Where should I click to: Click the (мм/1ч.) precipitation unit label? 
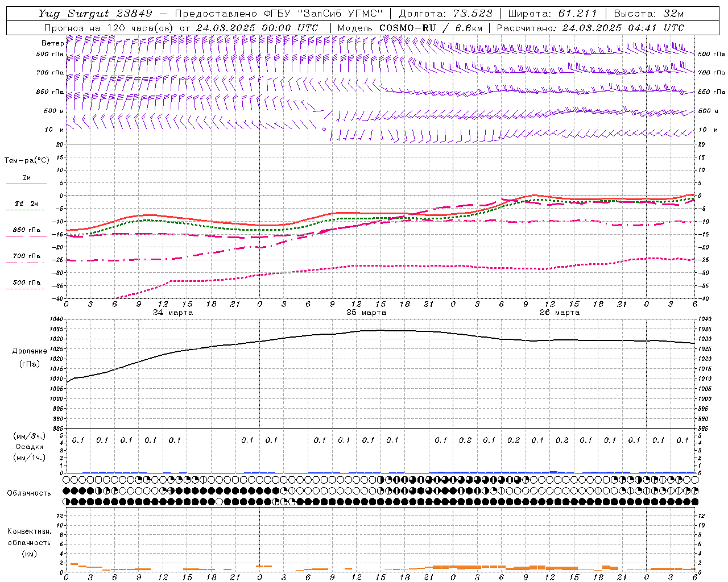tap(30, 458)
